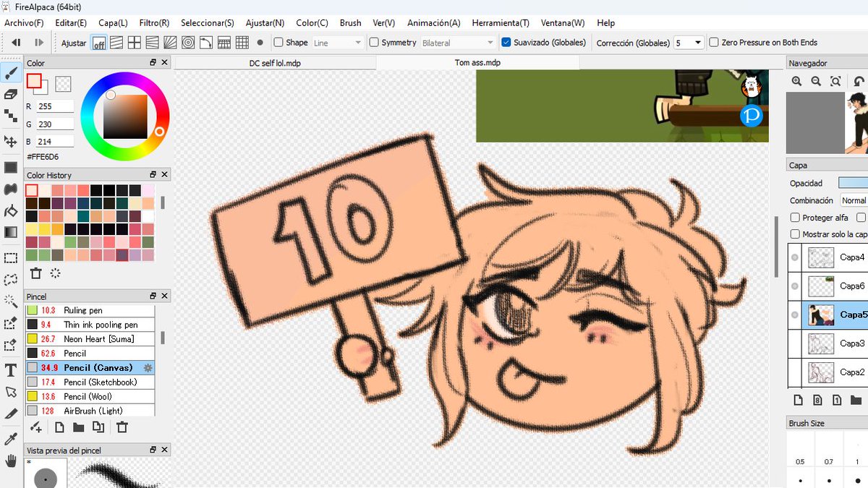Zoom in with Navigator magnifier plus

point(796,82)
